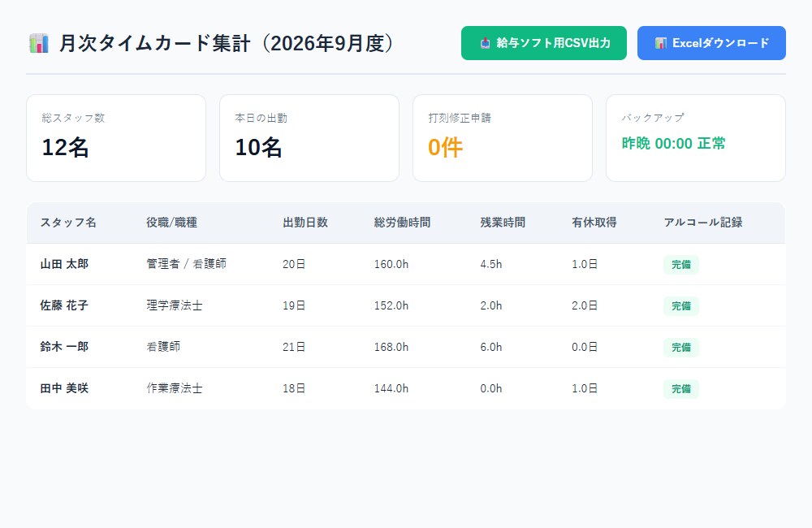Click the icon inside Excelダウンロード button
The width and height of the screenshot is (812, 528).
point(661,43)
